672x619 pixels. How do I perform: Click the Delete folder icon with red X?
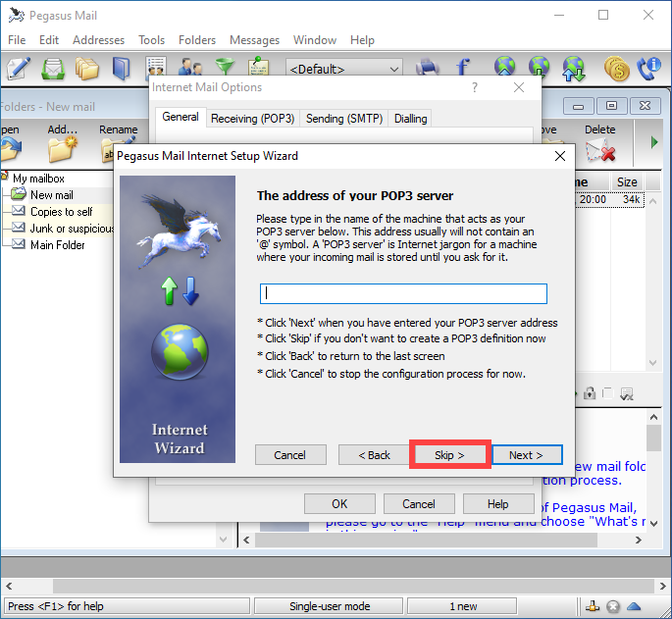(x=599, y=150)
